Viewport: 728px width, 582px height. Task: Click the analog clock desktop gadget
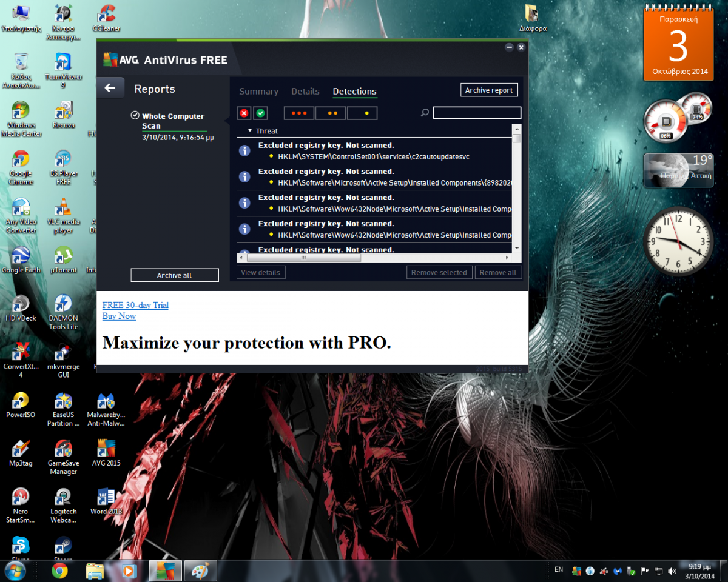point(679,241)
